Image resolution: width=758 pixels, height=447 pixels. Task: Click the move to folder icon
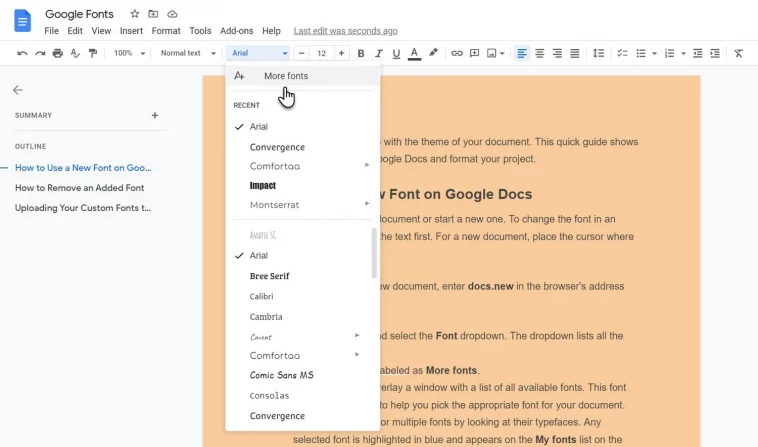[x=153, y=14]
